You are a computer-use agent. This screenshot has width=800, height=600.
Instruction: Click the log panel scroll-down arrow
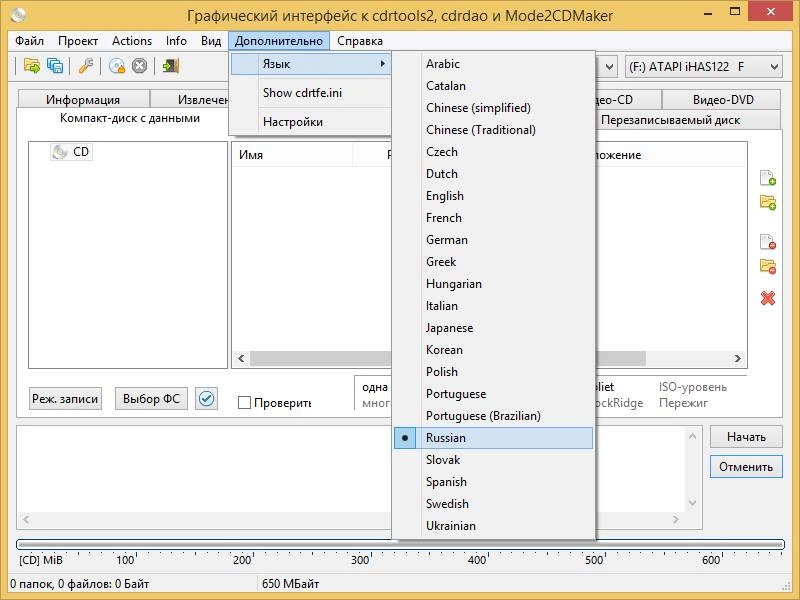692,503
